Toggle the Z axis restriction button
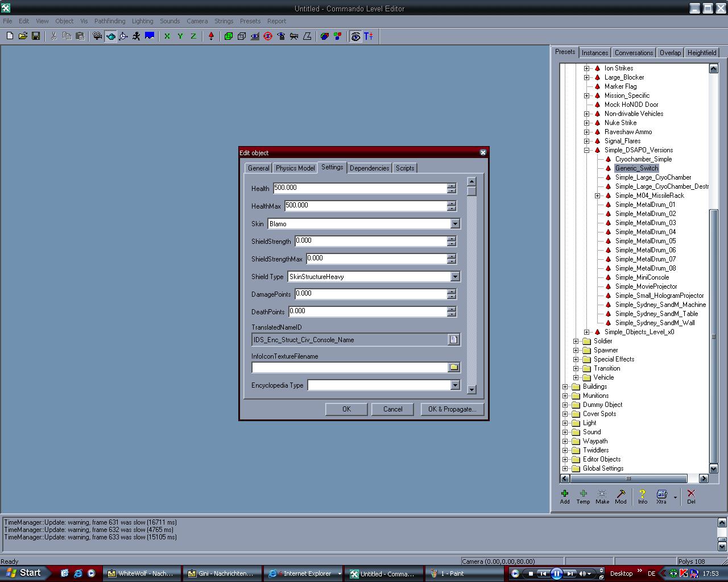Image resolution: width=728 pixels, height=582 pixels. [193, 36]
